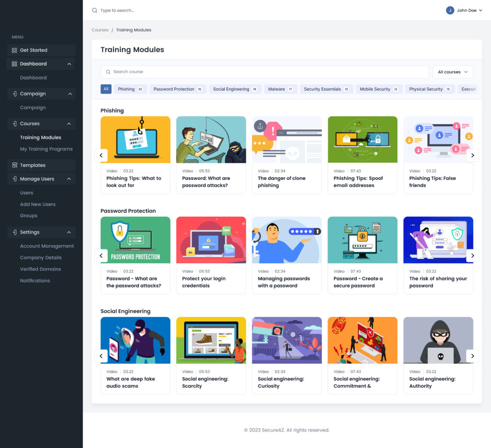Open Campaign submenu item
This screenshot has width=491, height=448.
tap(33, 107)
